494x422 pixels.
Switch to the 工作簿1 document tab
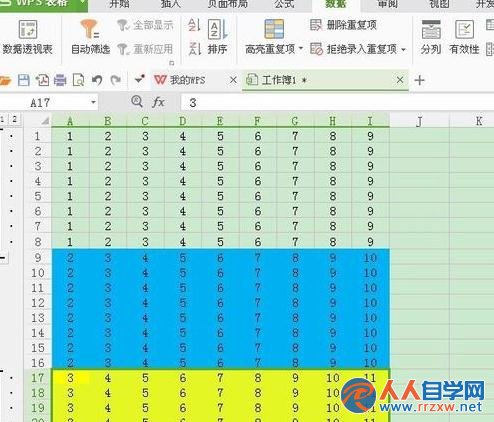pyautogui.click(x=279, y=80)
